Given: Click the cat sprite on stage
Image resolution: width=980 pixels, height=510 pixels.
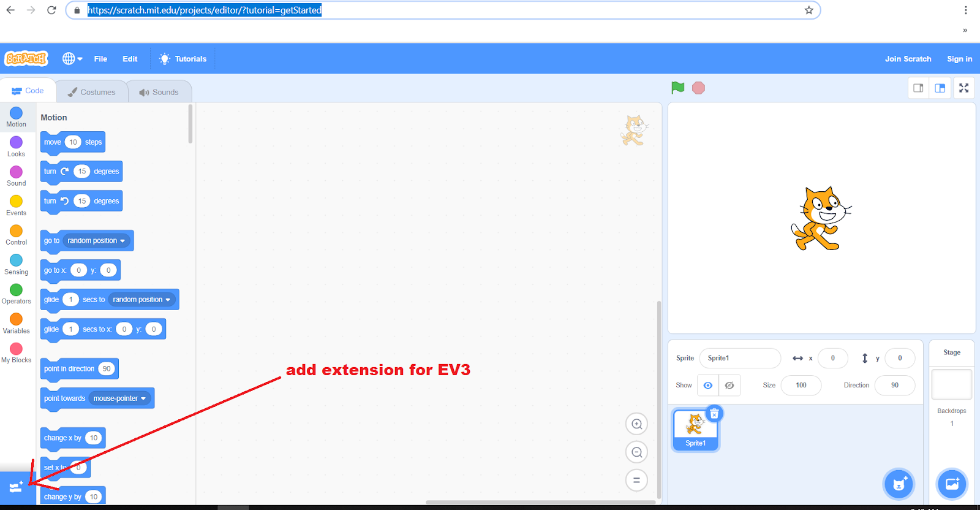Looking at the screenshot, I should click(821, 219).
